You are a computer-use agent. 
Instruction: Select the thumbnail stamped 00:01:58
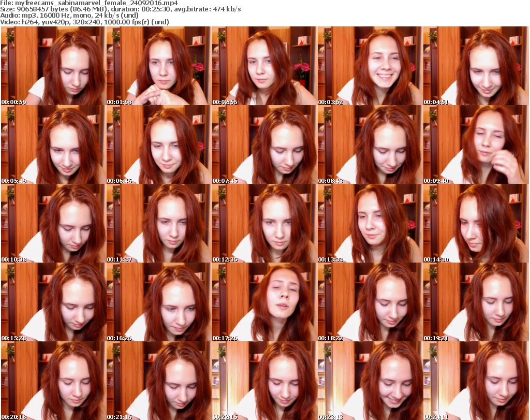click(x=159, y=66)
